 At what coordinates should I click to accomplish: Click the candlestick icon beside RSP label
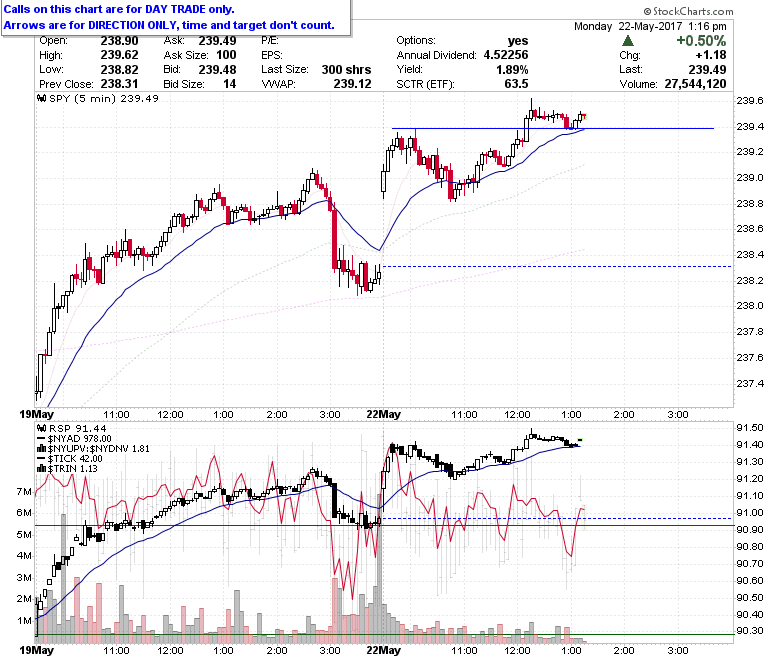pos(42,428)
